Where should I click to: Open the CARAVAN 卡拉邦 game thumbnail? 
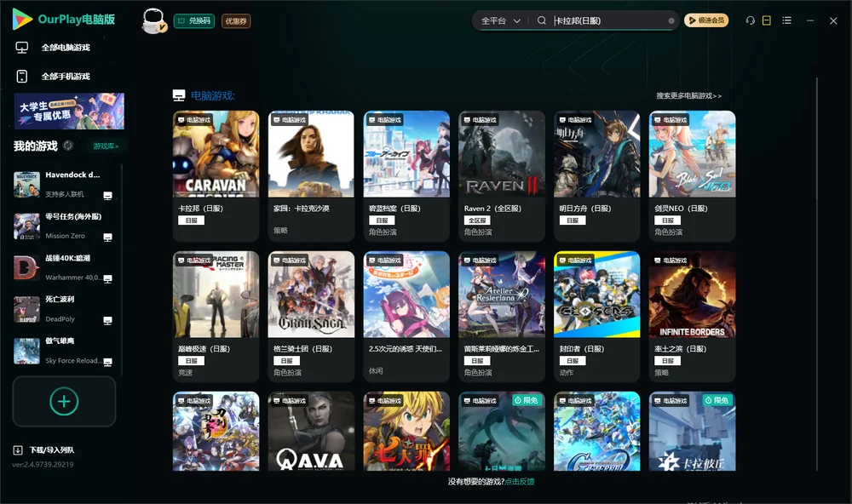pyautogui.click(x=216, y=154)
